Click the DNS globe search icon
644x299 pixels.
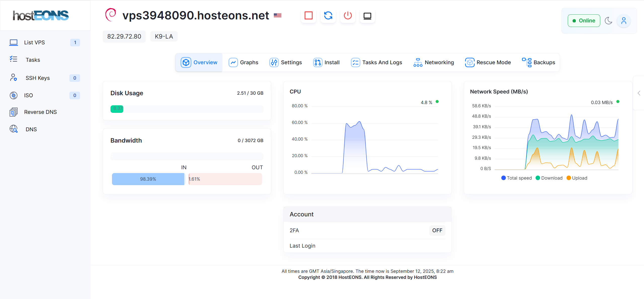(14, 129)
